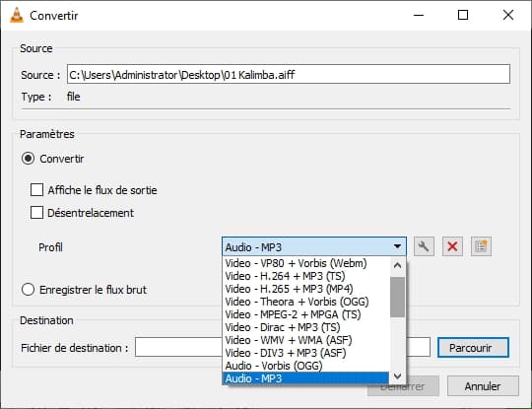This screenshot has width=532, height=409.
Task: Click the VLC cone icon in title bar
Action: coord(17,15)
